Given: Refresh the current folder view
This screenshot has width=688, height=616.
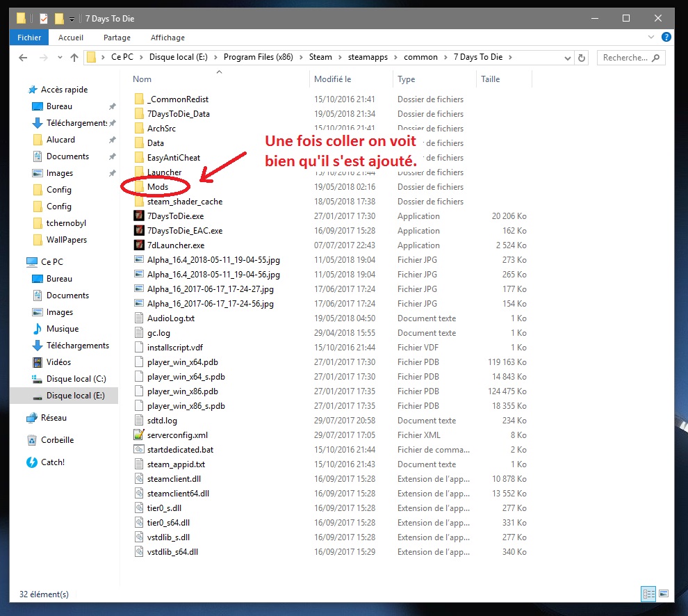Looking at the screenshot, I should point(582,58).
